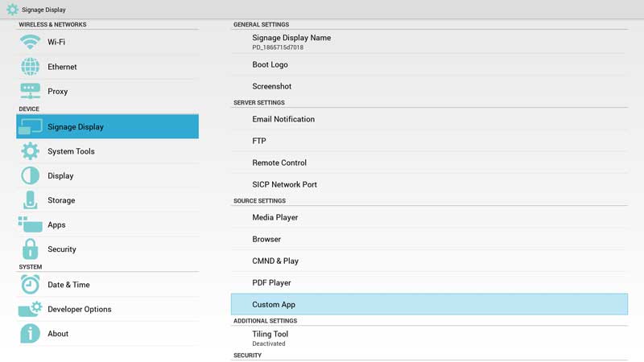Screen dimensions: 644x362
Task: Open Date & Time label
Action: (68, 285)
